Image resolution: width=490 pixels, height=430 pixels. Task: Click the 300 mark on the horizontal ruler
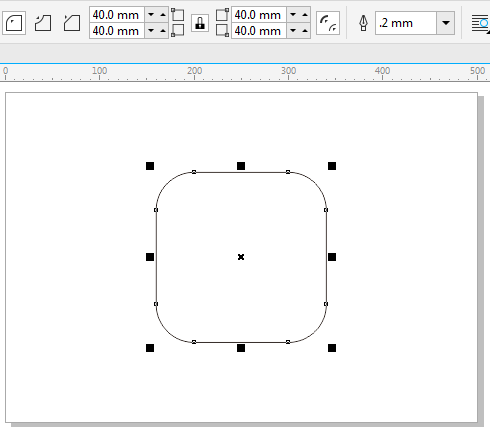pos(288,71)
